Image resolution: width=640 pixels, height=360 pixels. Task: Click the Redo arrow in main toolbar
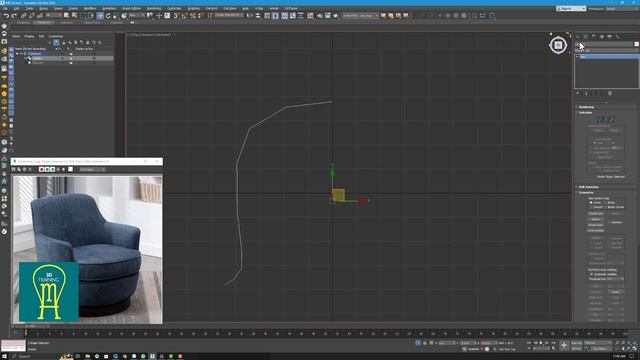point(14,16)
